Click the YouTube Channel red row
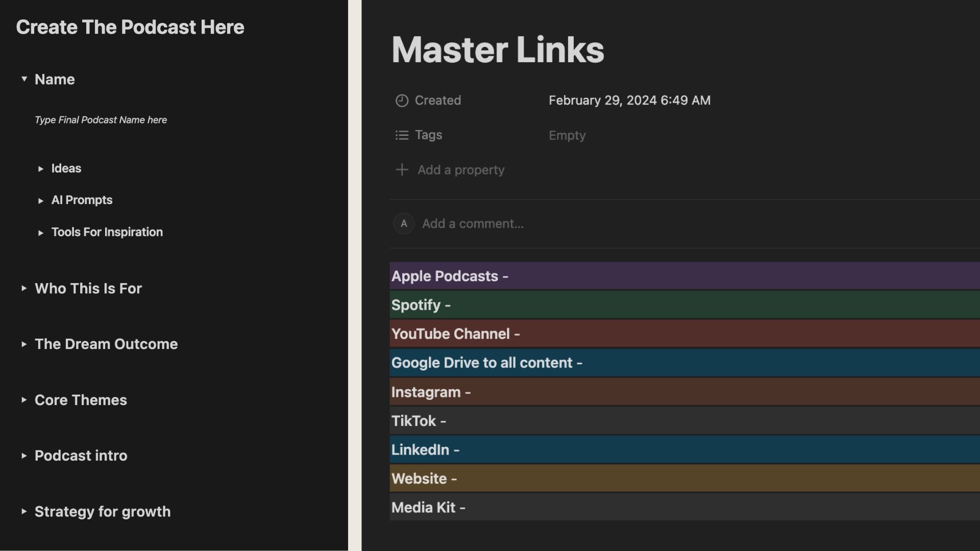 pyautogui.click(x=684, y=334)
